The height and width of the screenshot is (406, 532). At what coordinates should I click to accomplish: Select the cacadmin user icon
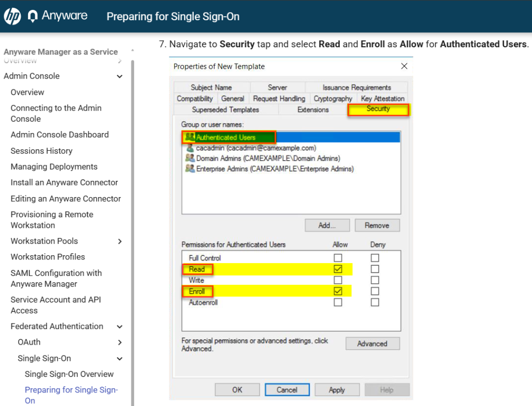[x=190, y=148]
